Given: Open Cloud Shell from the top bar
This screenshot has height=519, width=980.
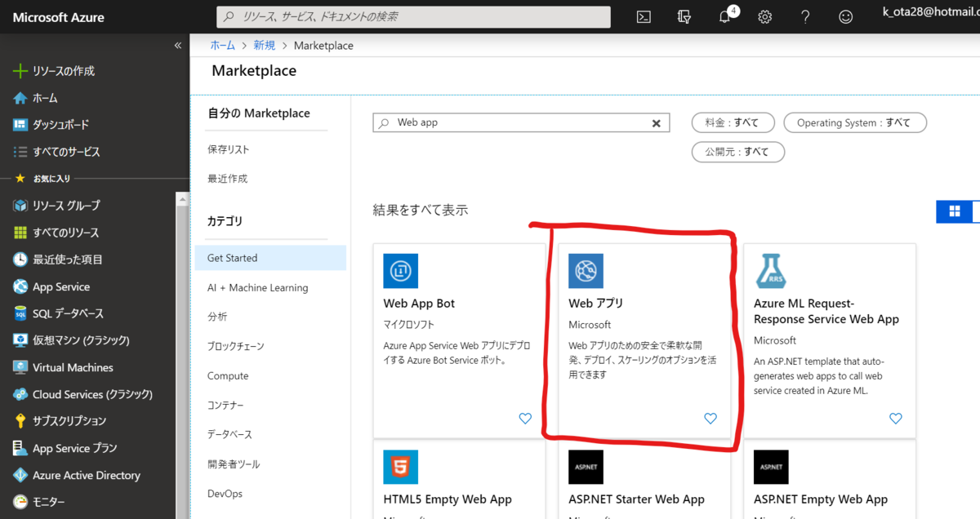Looking at the screenshot, I should [x=644, y=16].
